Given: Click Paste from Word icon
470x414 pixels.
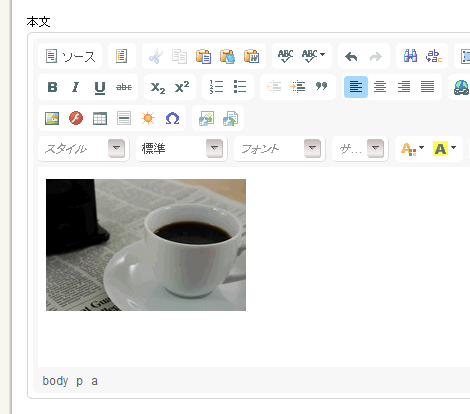Looking at the screenshot, I should pos(251,56).
